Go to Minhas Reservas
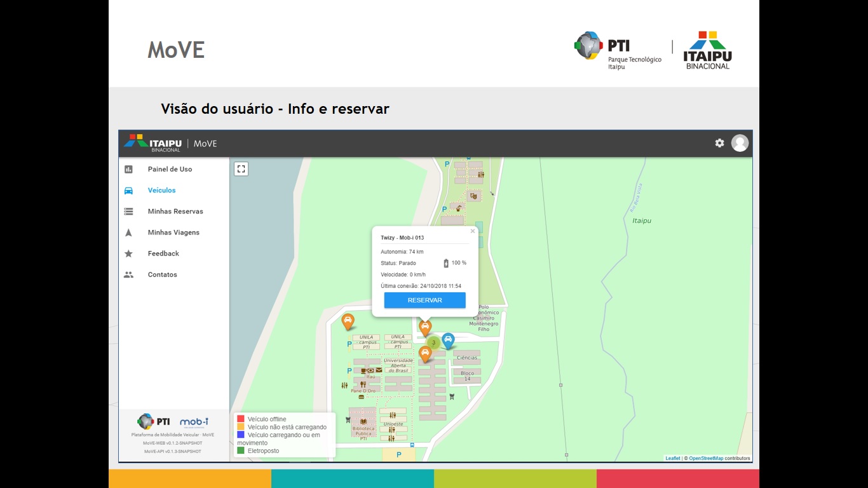 tap(175, 212)
